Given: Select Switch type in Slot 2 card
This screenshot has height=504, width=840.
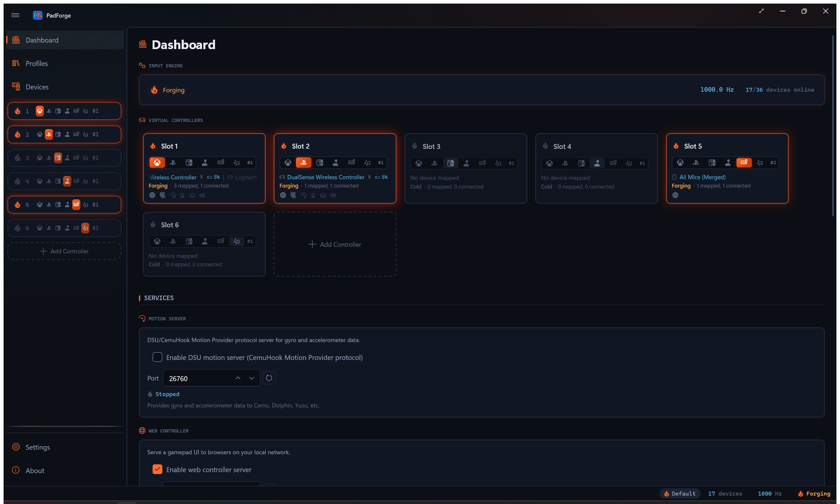Looking at the screenshot, I should [x=320, y=163].
